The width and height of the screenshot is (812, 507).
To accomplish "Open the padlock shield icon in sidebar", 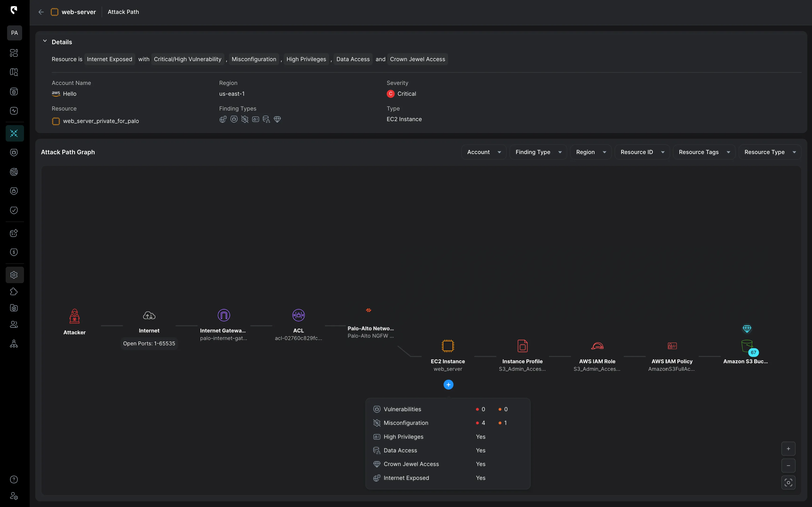I will click(x=14, y=191).
